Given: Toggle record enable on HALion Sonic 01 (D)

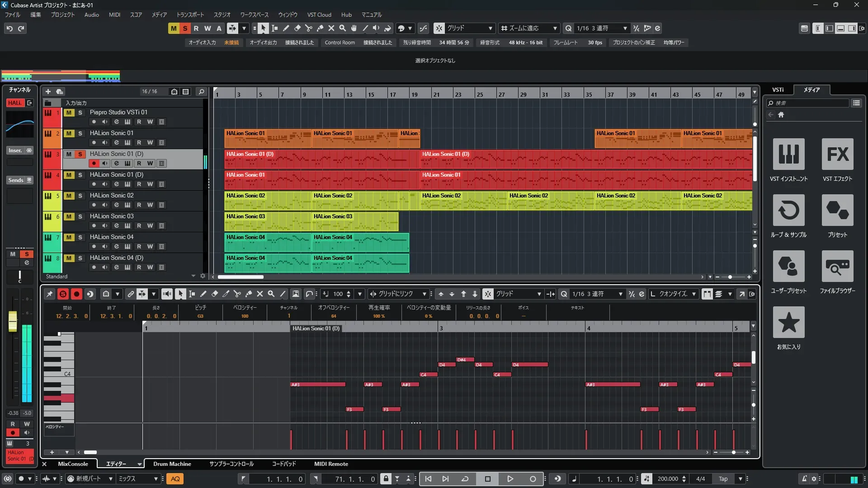Looking at the screenshot, I should click(94, 163).
